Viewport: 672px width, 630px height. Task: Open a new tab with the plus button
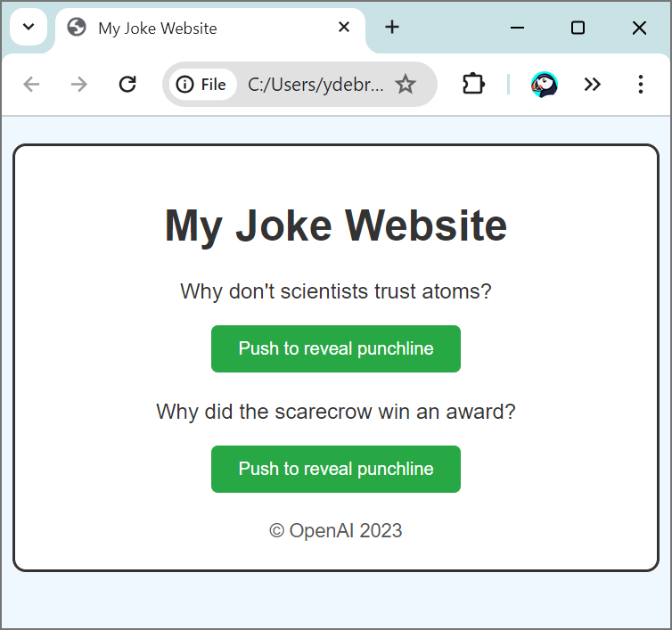(392, 28)
